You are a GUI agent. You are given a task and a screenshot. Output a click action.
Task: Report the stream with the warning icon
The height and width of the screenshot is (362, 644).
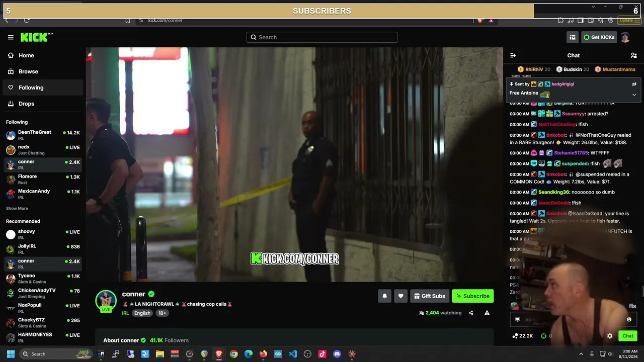tap(487, 313)
